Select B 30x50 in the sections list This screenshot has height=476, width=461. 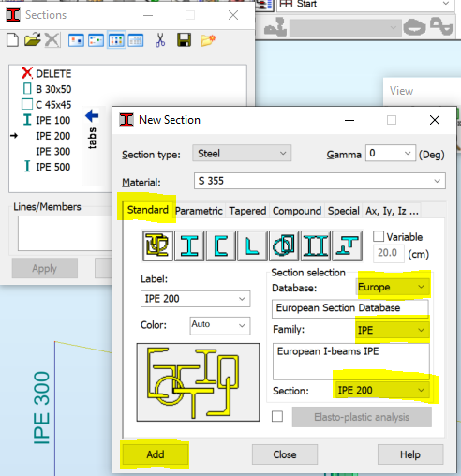coord(47,89)
